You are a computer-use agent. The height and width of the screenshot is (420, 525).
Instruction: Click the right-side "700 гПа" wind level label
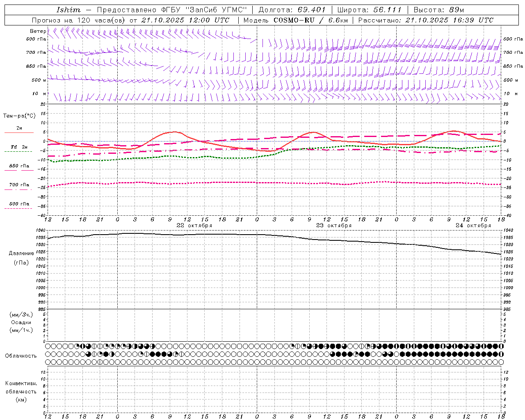point(513,52)
